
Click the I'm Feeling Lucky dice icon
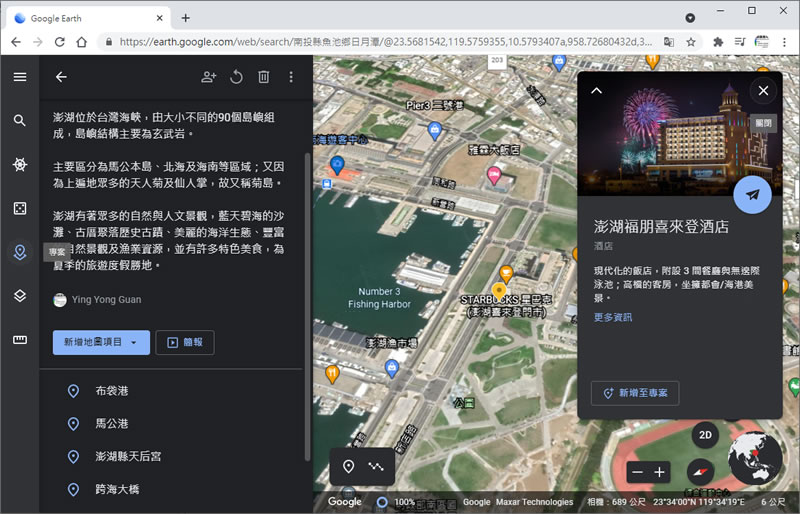20,208
